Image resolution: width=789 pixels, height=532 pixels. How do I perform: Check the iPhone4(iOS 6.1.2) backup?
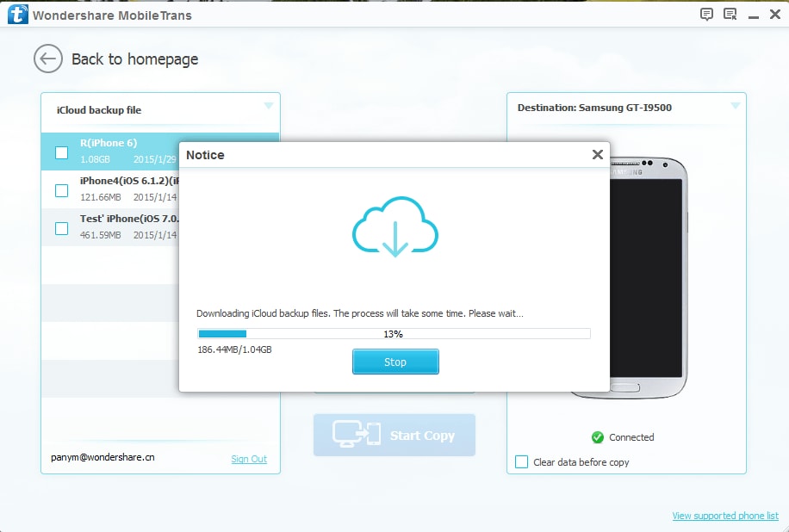pos(61,190)
